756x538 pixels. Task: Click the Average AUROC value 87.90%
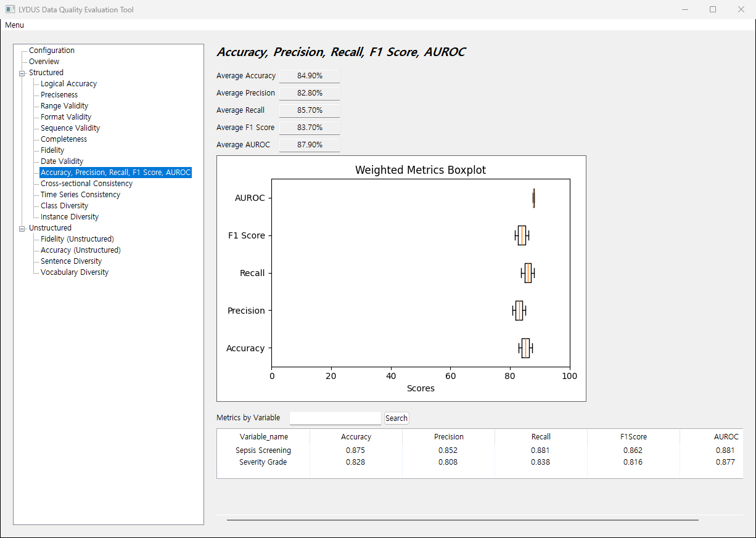pyautogui.click(x=310, y=145)
